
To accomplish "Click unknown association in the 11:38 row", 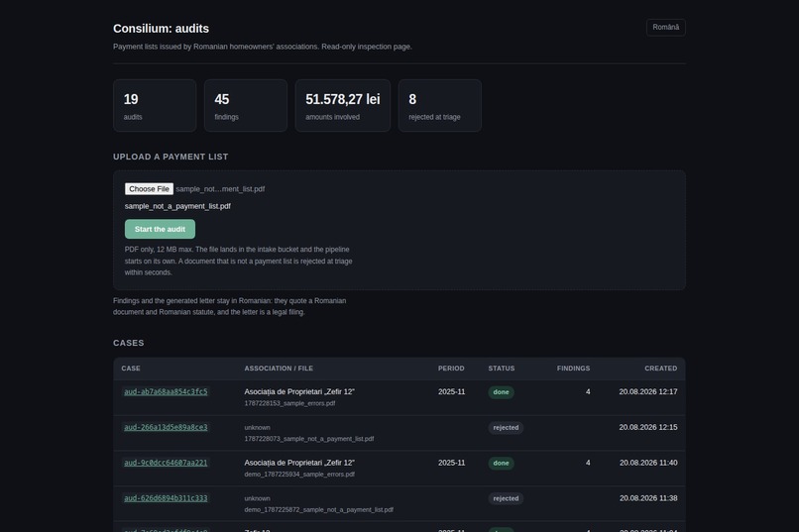I will pos(257,498).
